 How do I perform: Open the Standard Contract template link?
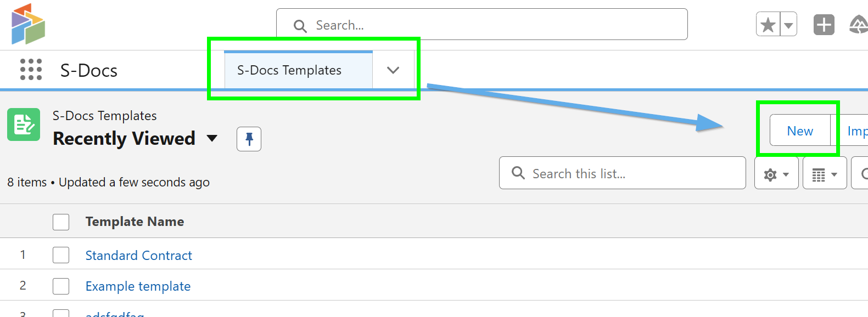(x=138, y=256)
